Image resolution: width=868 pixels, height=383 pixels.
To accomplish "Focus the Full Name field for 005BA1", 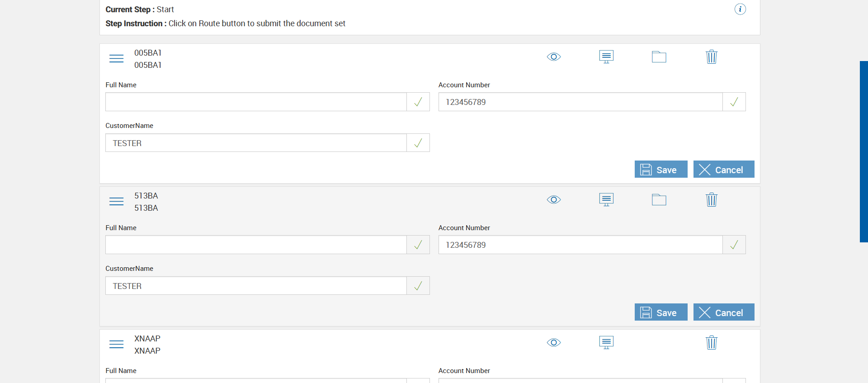I will tap(256, 102).
